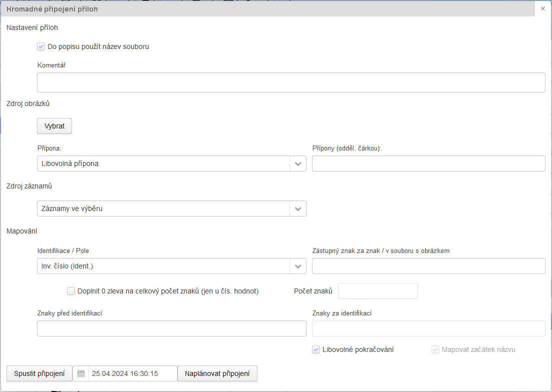
Task: Click the Naplánovat připojení button
Action: [x=217, y=373]
